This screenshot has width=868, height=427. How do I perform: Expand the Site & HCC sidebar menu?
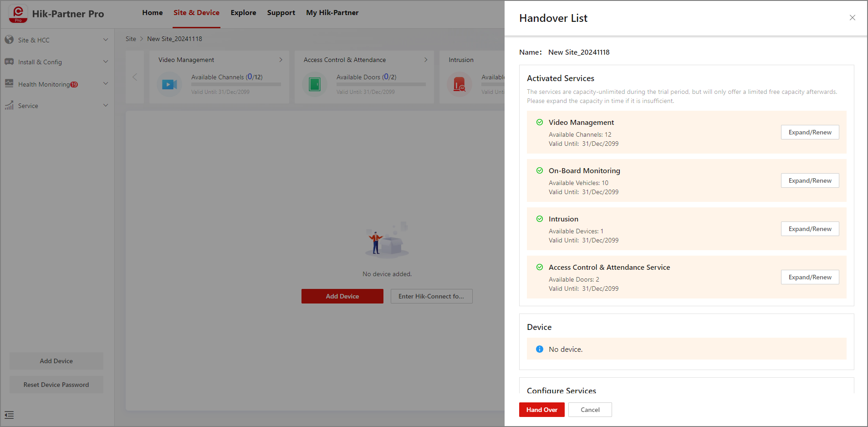coord(106,40)
